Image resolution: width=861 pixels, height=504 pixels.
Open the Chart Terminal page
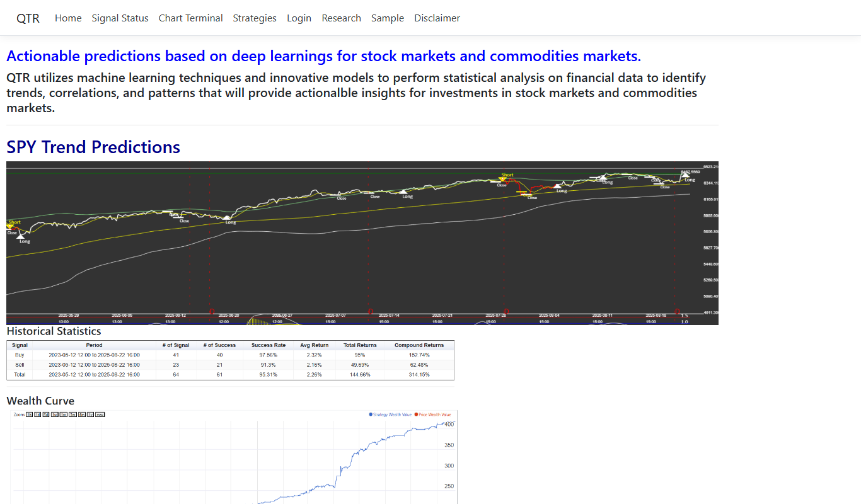(x=191, y=18)
